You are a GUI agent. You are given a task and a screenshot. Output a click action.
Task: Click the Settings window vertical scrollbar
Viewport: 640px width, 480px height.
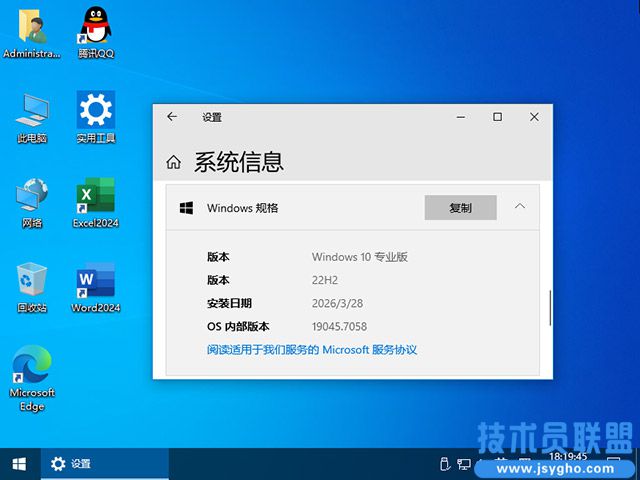point(550,308)
